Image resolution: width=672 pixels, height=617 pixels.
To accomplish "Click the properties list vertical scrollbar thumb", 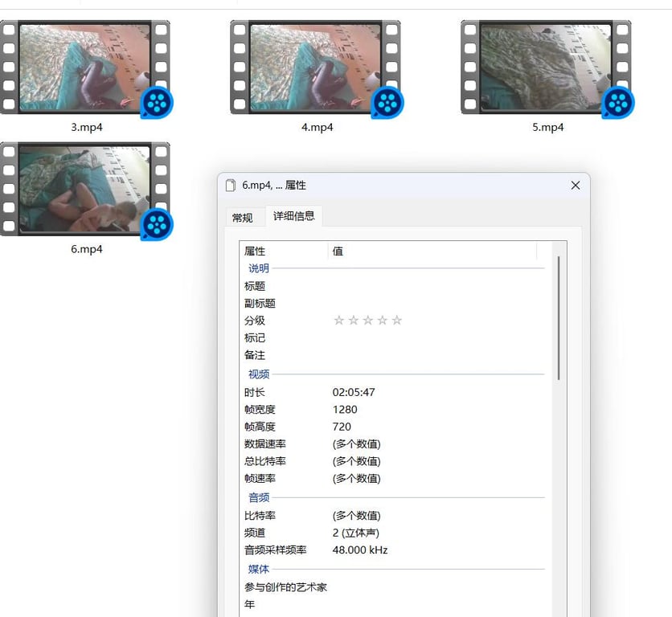I will [x=559, y=318].
